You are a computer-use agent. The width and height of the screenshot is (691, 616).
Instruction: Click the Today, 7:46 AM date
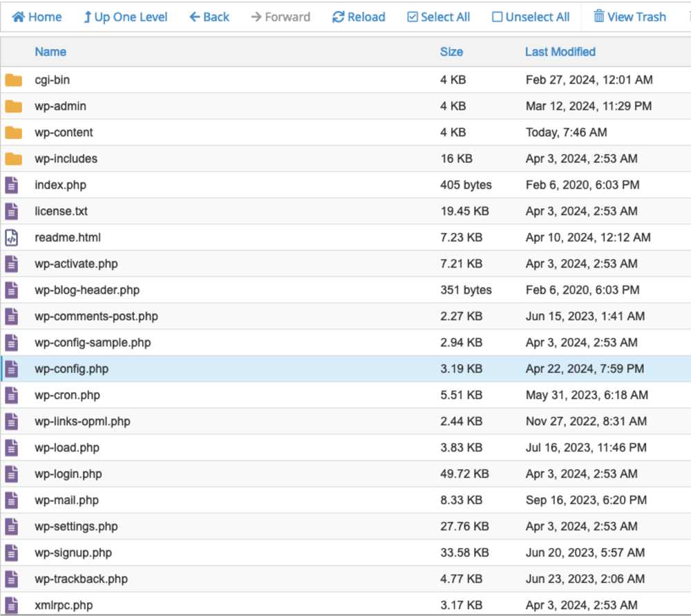click(567, 133)
